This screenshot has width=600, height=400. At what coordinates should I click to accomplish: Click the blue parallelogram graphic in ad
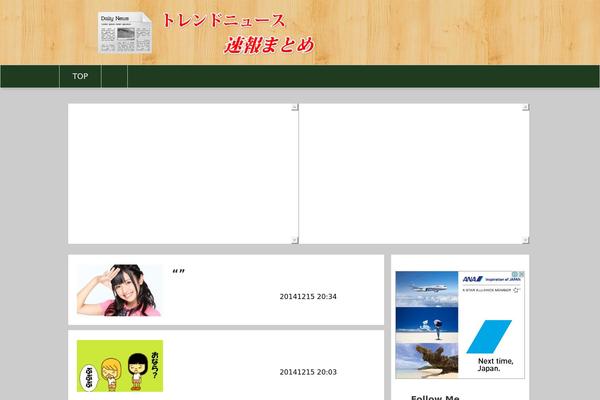489,337
